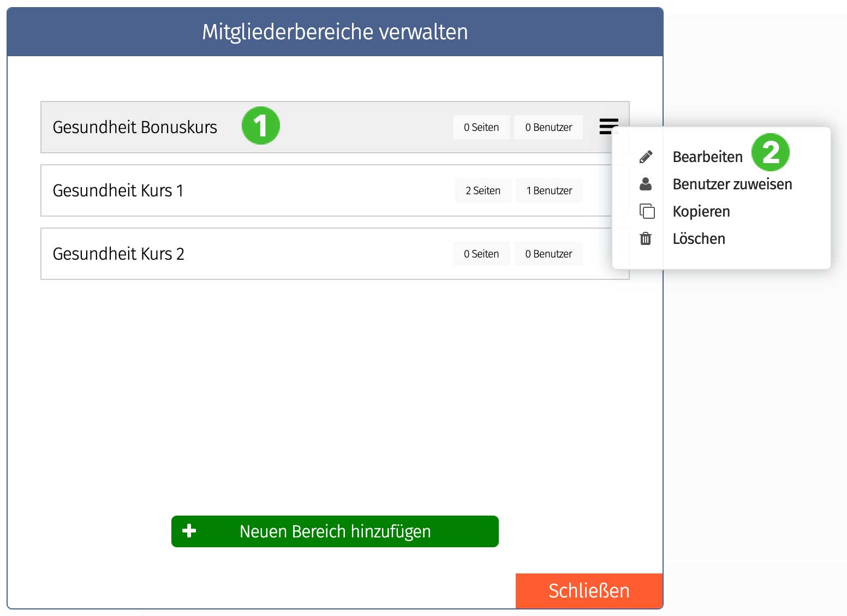Click the plus icon on the green button
847x616 pixels.
(189, 530)
